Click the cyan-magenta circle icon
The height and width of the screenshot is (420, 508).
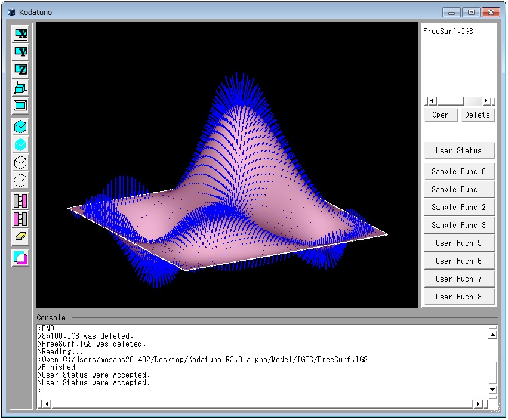click(20, 258)
